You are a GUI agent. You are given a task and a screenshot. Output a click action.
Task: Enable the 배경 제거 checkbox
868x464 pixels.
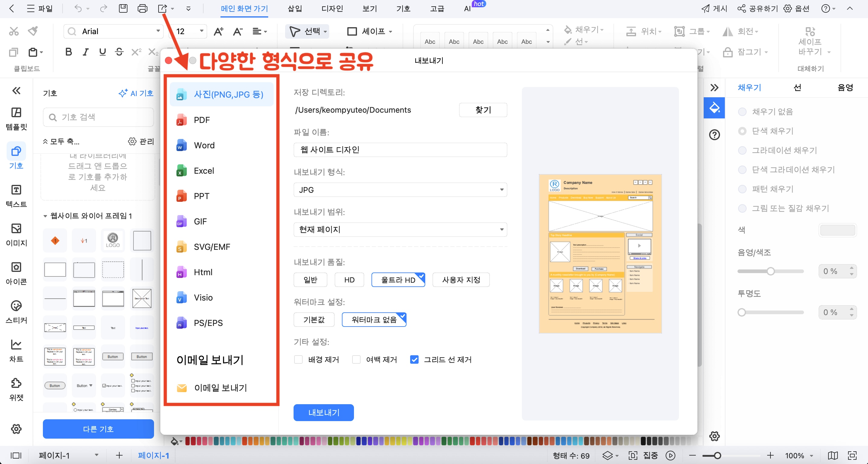click(x=298, y=359)
